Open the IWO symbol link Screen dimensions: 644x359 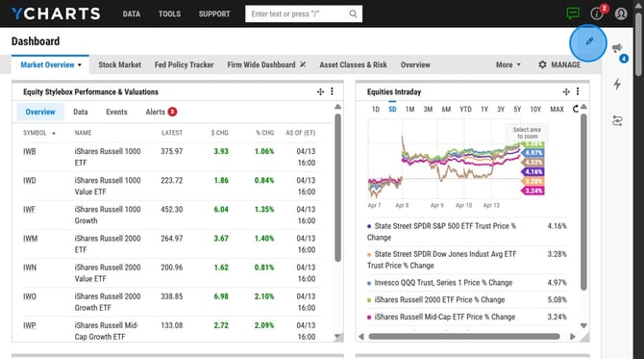(x=30, y=296)
